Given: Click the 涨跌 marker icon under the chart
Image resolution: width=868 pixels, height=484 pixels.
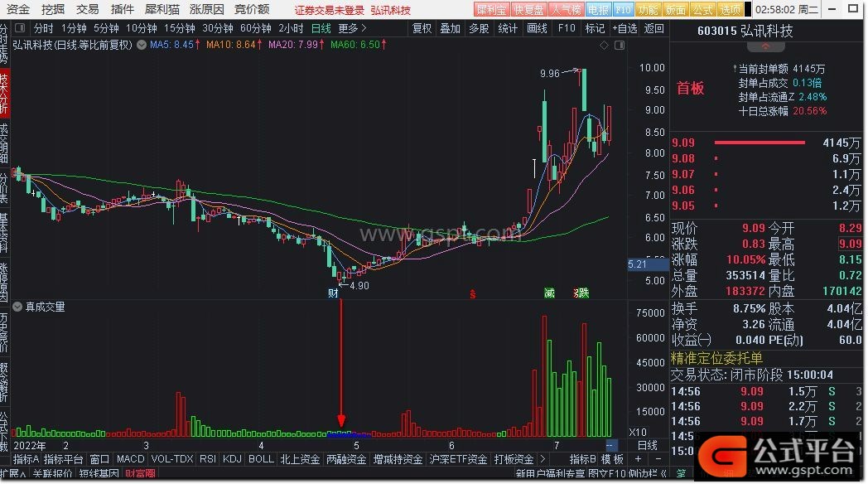Looking at the screenshot, I should [x=581, y=293].
